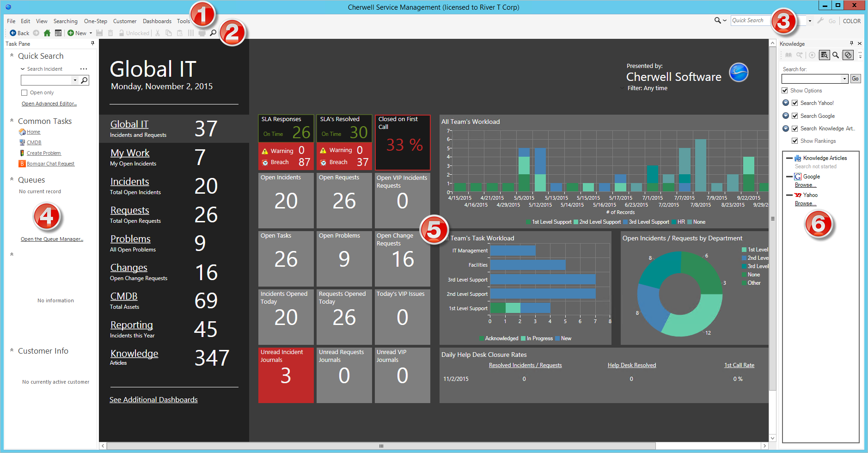Toggle the overlapping circles icon in Knowledge pane
The image size is (868, 453).
(848, 55)
